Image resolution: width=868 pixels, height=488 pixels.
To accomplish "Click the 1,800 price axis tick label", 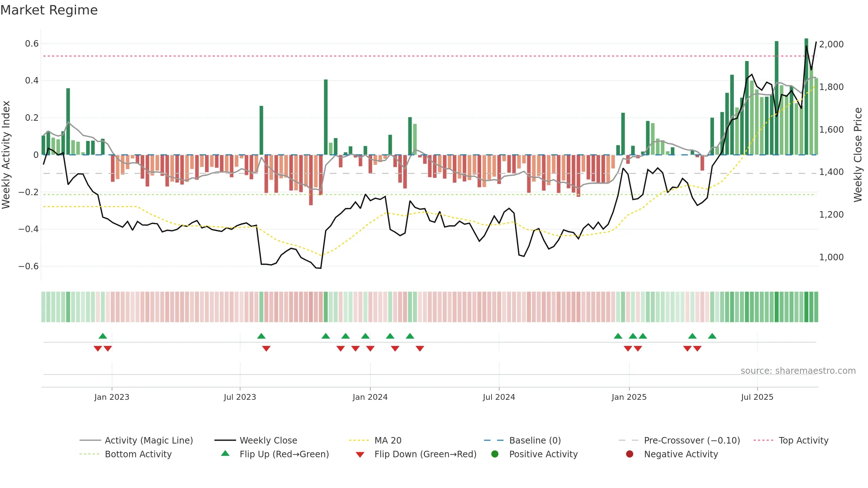I will (831, 87).
